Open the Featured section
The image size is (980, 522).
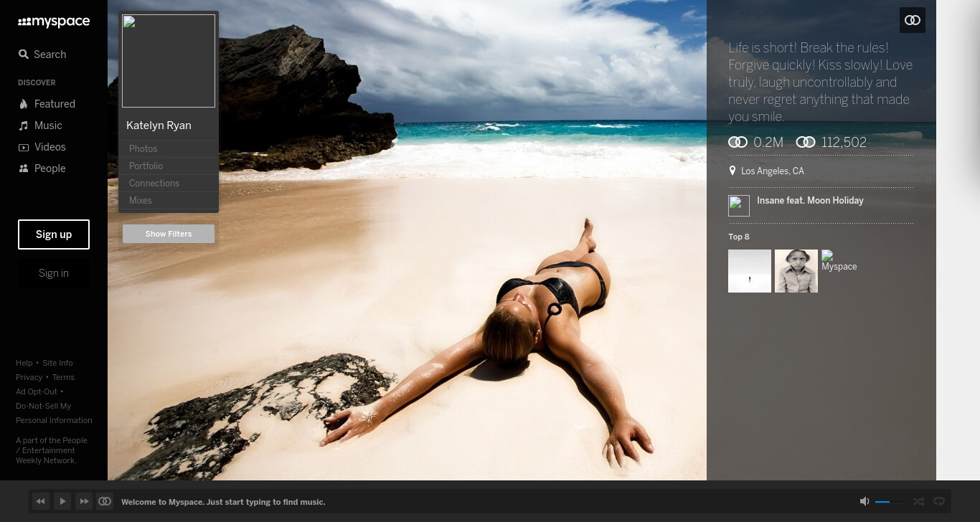(47, 104)
